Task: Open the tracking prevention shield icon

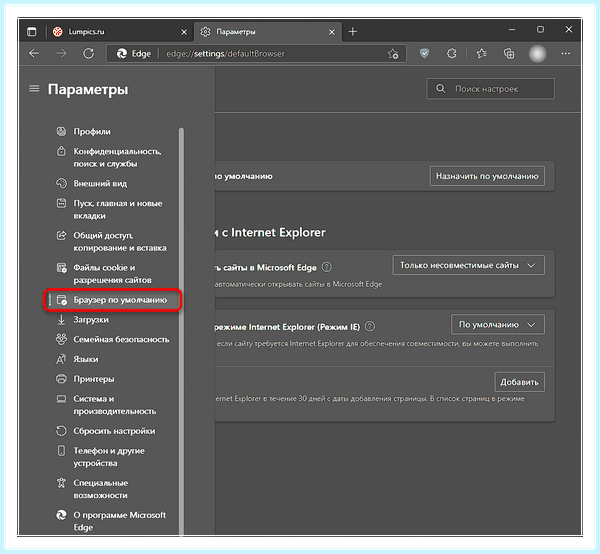Action: pos(424,54)
